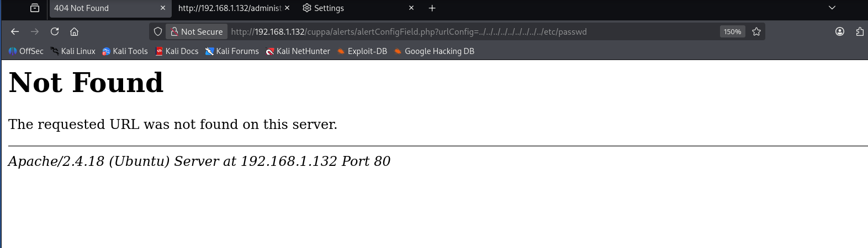Open the Kali NetHunter bookmark
The width and height of the screenshot is (868, 248).
click(298, 51)
